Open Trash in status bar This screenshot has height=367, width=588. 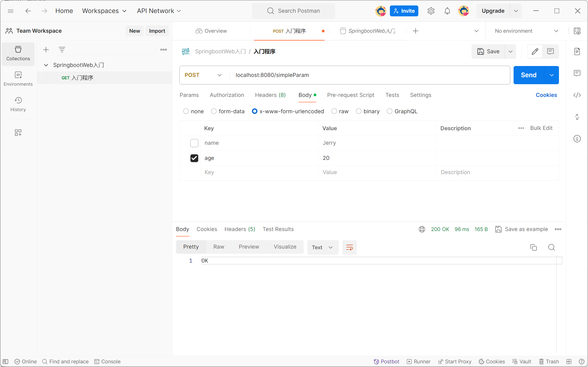[x=549, y=362]
